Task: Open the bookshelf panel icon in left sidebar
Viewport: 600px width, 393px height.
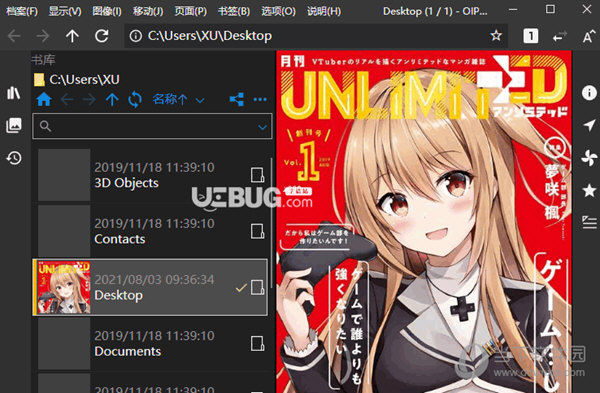Action: [14, 93]
